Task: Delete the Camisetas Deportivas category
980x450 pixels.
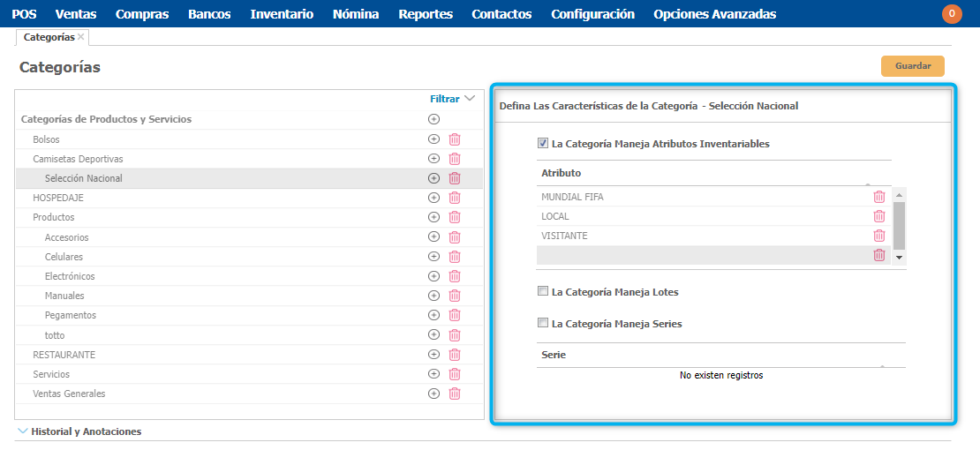Action: [x=455, y=159]
